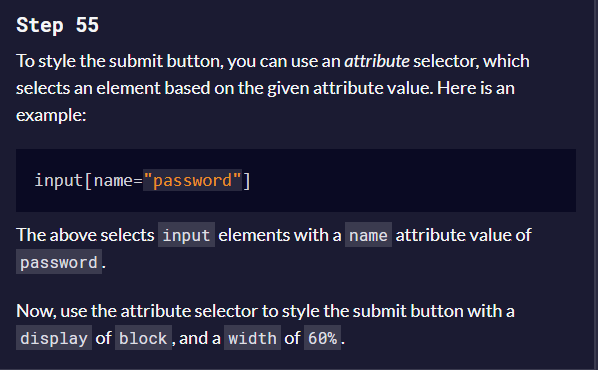Viewport: 598px width, 370px height.
Task: Click the inline code "block"
Action: point(143,338)
